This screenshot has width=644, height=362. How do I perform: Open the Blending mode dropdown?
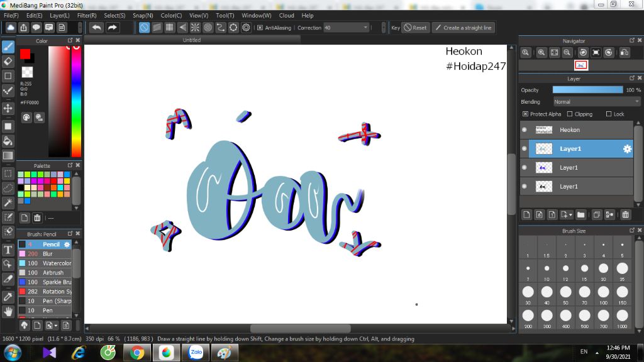(x=596, y=102)
